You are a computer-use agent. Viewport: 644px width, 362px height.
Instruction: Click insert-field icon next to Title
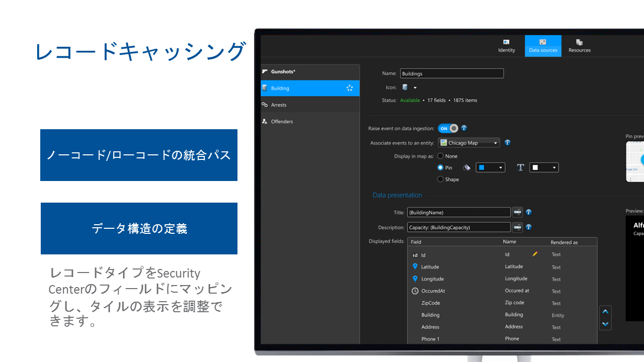[x=518, y=212]
